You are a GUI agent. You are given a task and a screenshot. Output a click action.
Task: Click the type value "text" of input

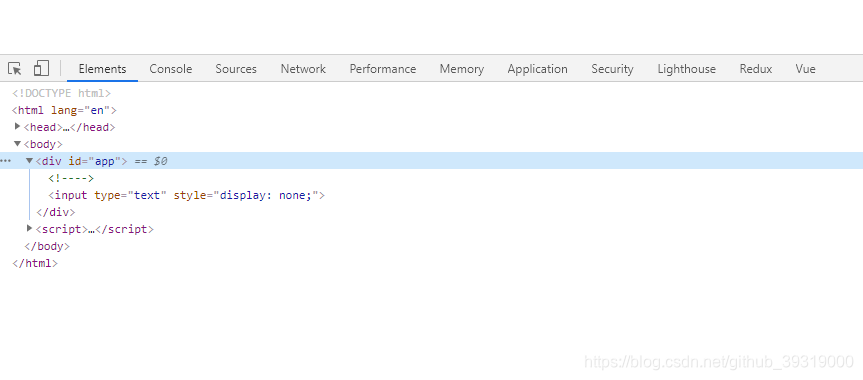[147, 195]
